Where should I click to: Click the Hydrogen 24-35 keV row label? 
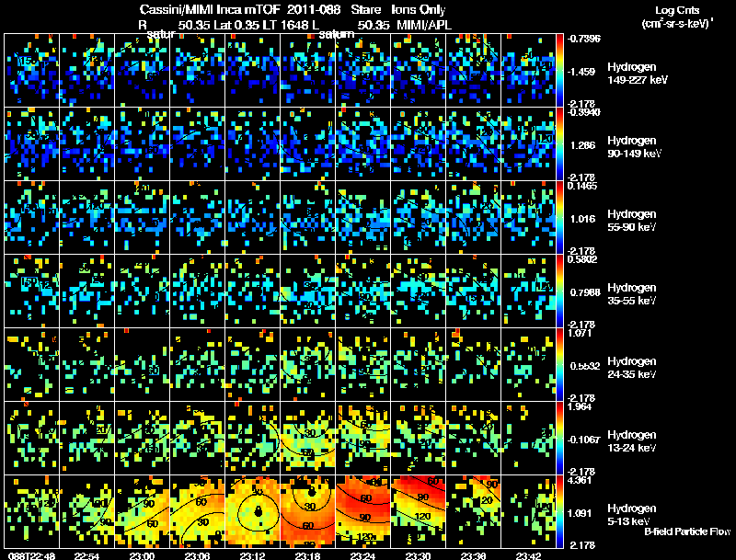(x=632, y=368)
